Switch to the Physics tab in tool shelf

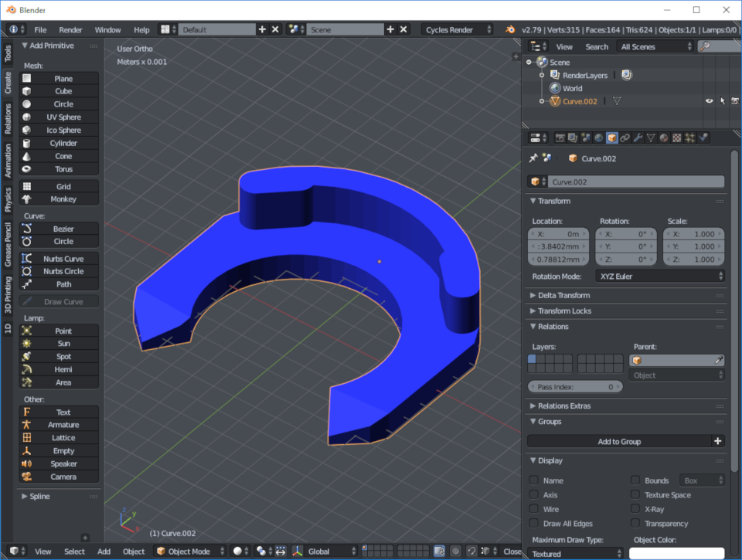(x=8, y=199)
